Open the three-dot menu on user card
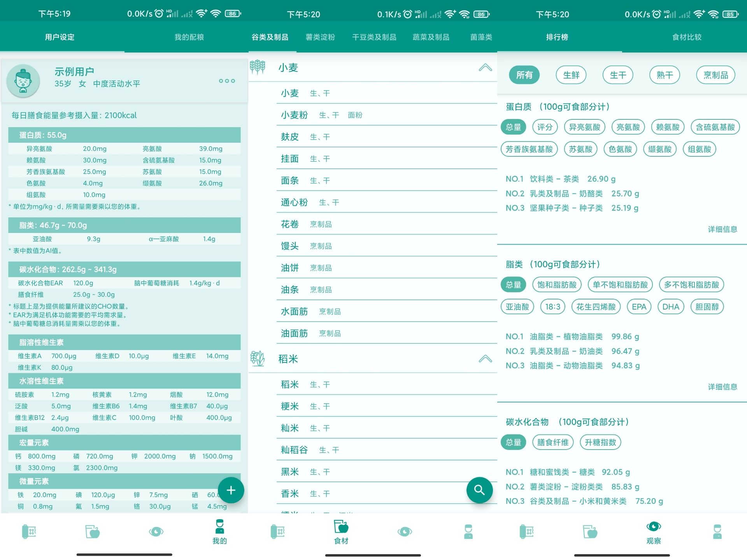Image resolution: width=747 pixels, height=560 pixels. [227, 81]
